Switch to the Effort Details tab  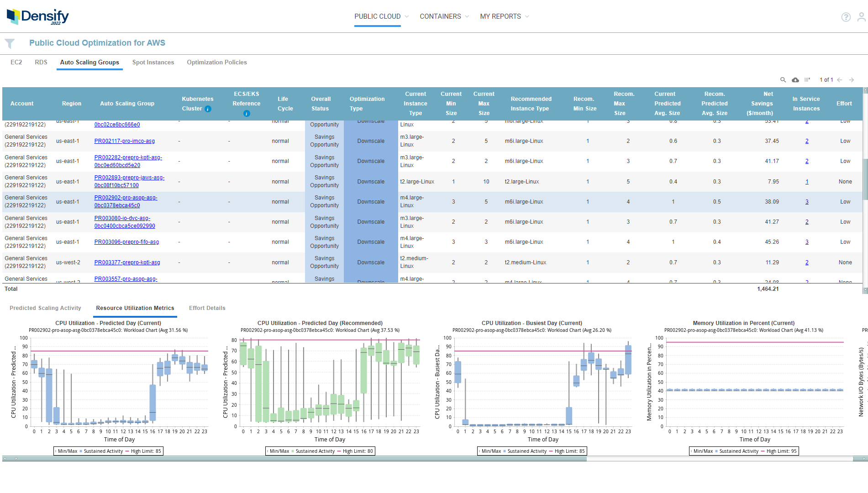click(x=207, y=308)
